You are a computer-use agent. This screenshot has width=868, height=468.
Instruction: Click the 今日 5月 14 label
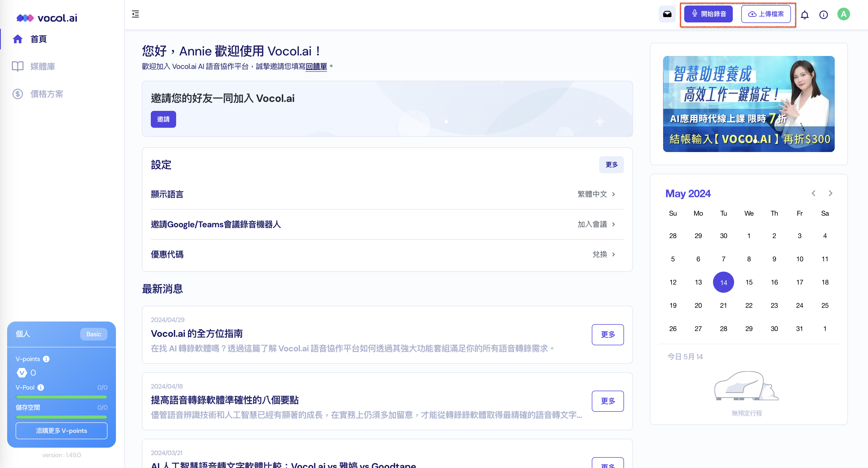click(x=685, y=356)
